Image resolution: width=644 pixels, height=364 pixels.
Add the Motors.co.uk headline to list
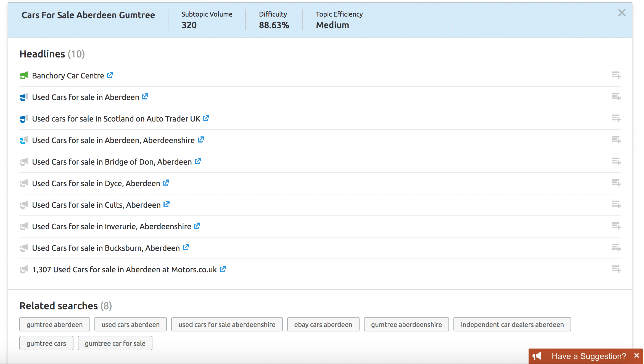coord(616,269)
